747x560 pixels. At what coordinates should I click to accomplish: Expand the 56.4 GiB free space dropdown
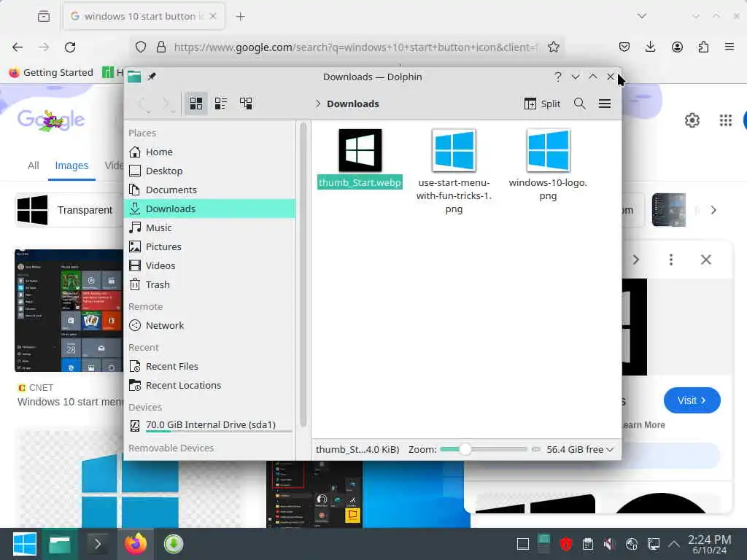580,449
